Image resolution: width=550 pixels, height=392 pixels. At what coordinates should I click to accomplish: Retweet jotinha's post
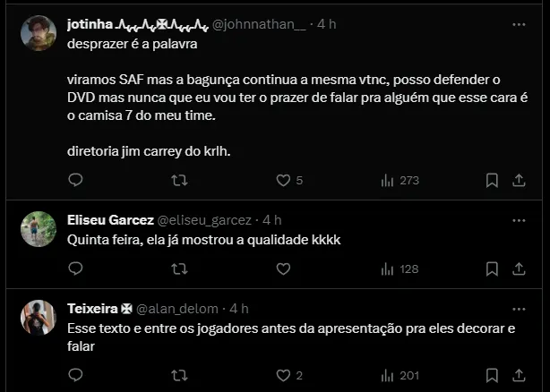pos(179,180)
